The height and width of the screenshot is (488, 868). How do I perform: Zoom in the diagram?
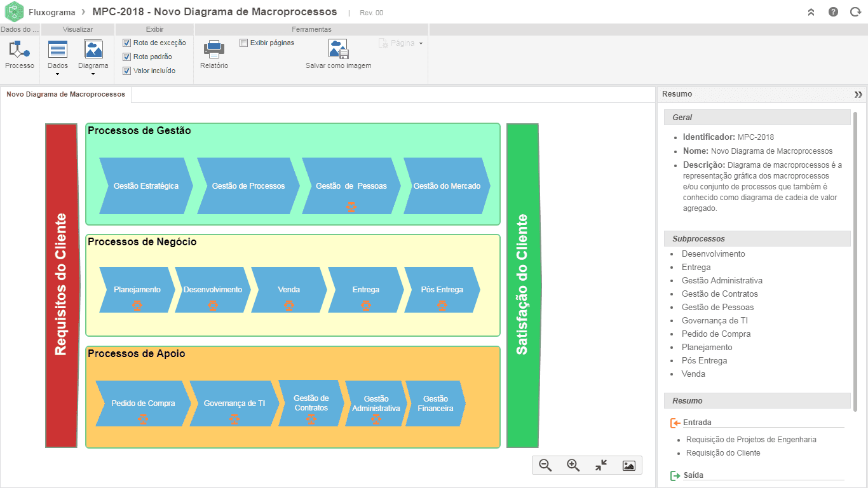[x=573, y=465]
